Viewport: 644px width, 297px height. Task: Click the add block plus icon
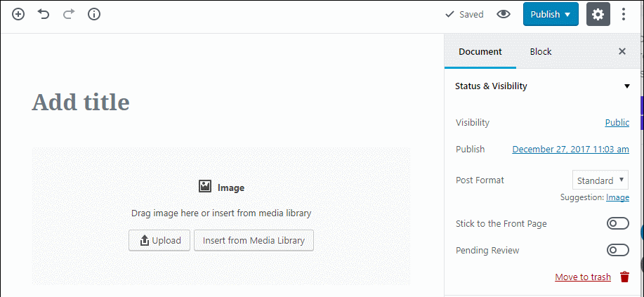tap(18, 14)
